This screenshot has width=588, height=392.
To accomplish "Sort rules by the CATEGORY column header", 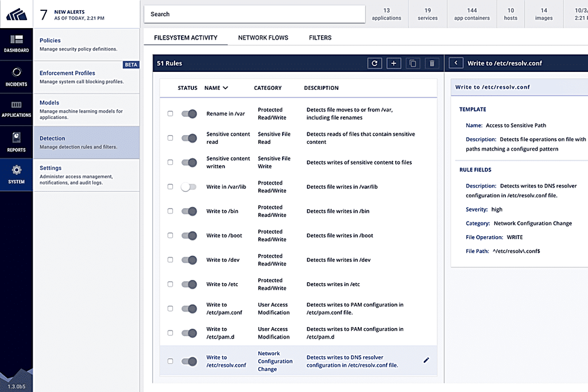I will tap(268, 88).
